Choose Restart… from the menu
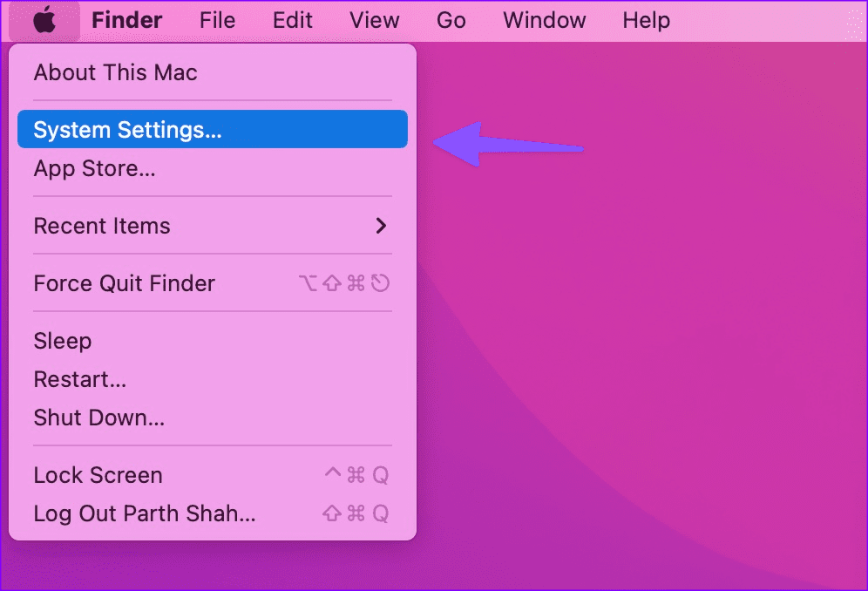Screen dimensions: 868x591 (x=213, y=379)
